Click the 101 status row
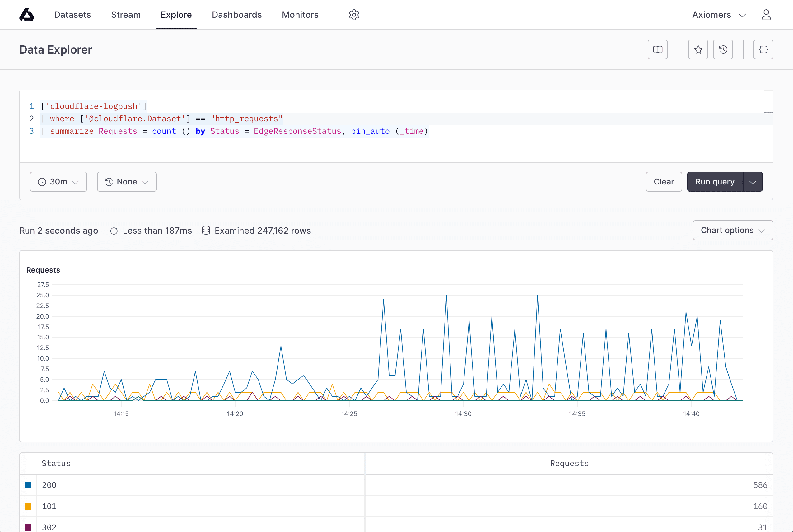The height and width of the screenshot is (532, 793). [x=396, y=506]
